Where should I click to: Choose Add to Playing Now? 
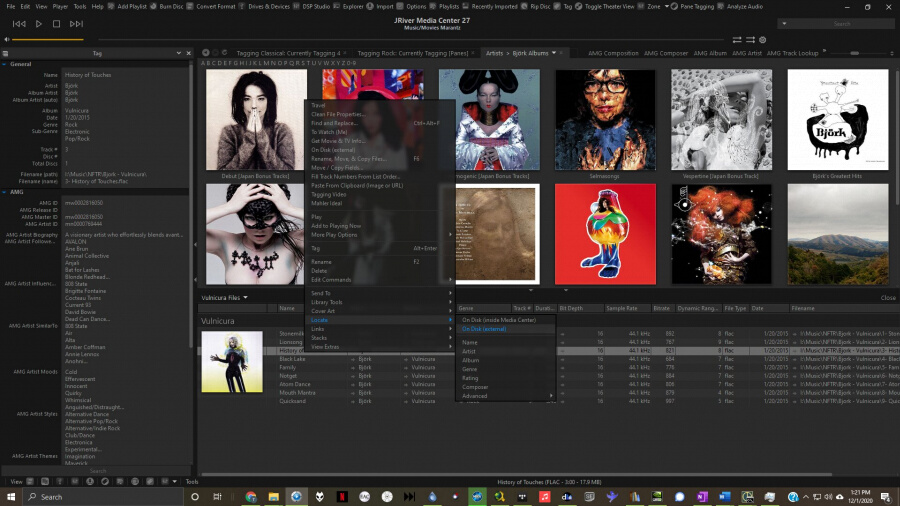[336, 225]
